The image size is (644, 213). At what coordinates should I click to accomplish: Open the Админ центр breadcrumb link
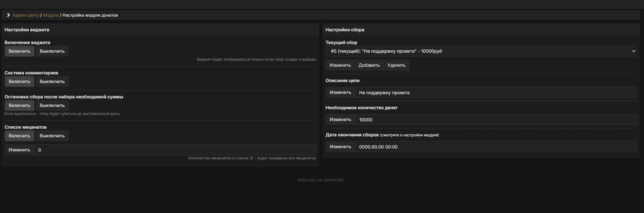click(26, 15)
